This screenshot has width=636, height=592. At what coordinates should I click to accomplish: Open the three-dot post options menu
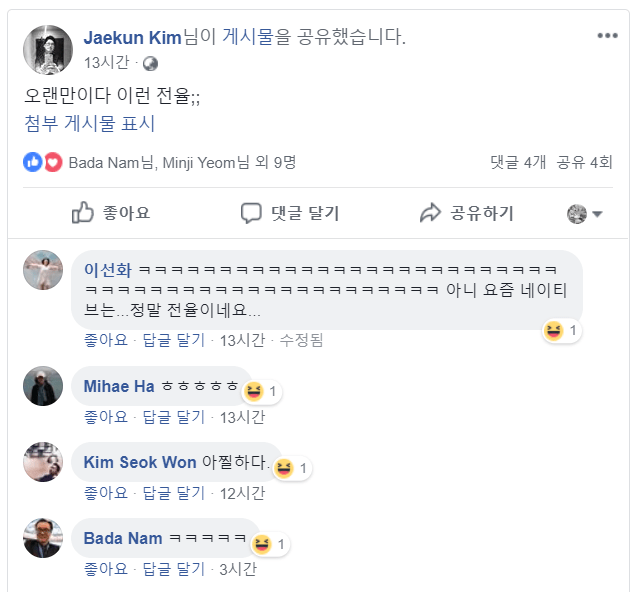pyautogui.click(x=608, y=36)
